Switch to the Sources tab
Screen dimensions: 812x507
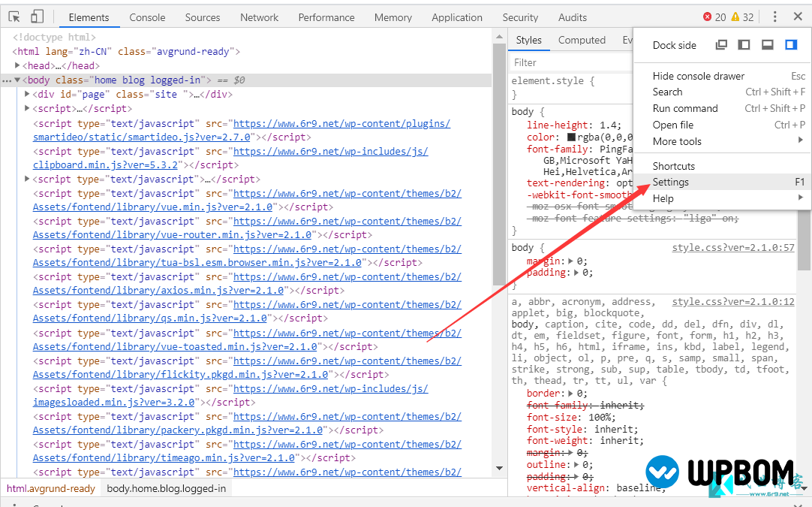(203, 17)
